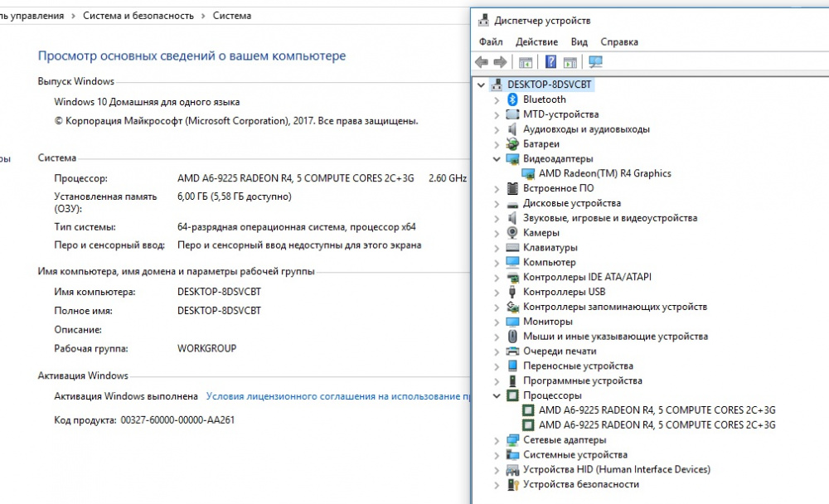
Task: Click the 64-разрядная операционная система value
Action: click(x=297, y=227)
